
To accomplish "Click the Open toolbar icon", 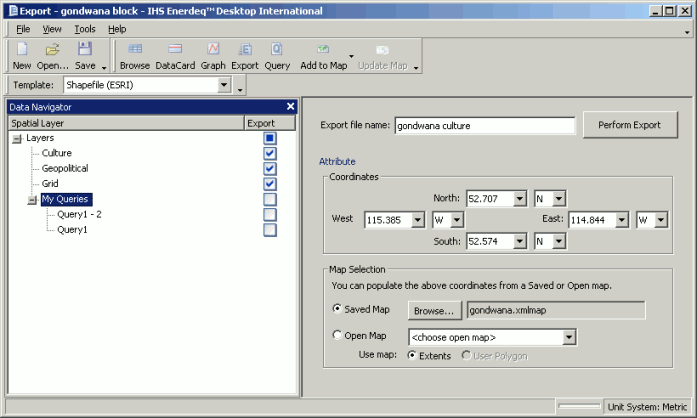I will 53,49.
